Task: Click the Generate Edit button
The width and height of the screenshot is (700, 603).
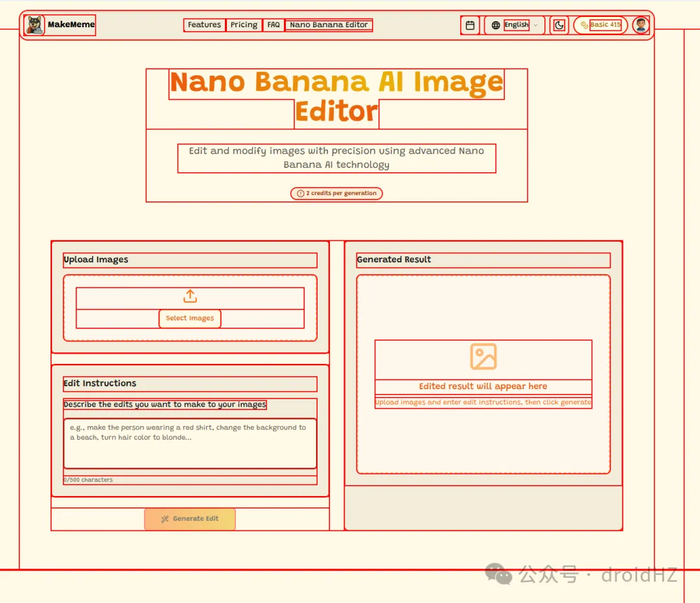Action: point(190,519)
